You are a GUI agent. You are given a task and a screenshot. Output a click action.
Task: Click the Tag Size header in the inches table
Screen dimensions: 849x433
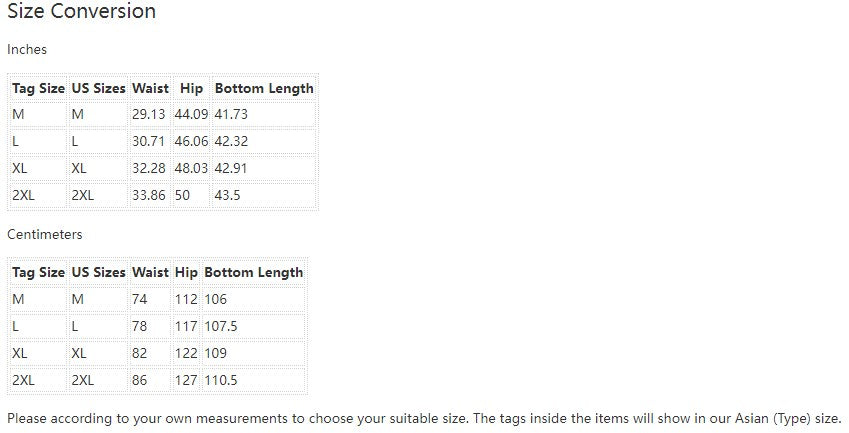coord(38,88)
